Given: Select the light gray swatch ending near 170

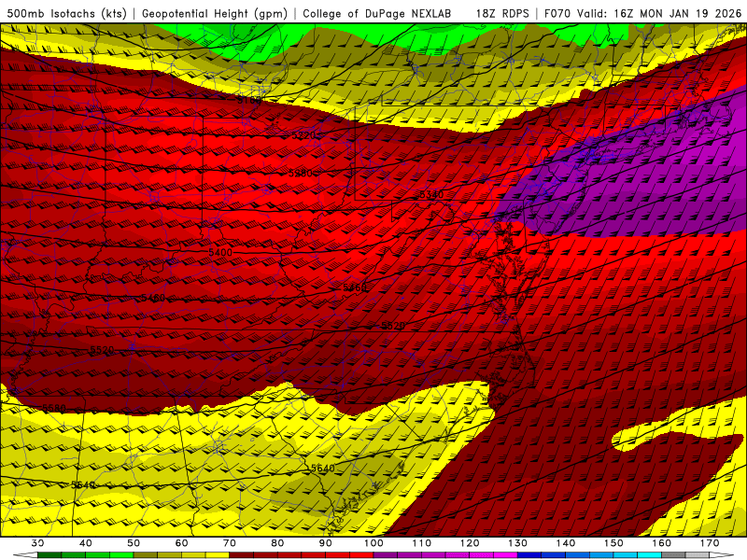Looking at the screenshot, I should pyautogui.click(x=698, y=554).
